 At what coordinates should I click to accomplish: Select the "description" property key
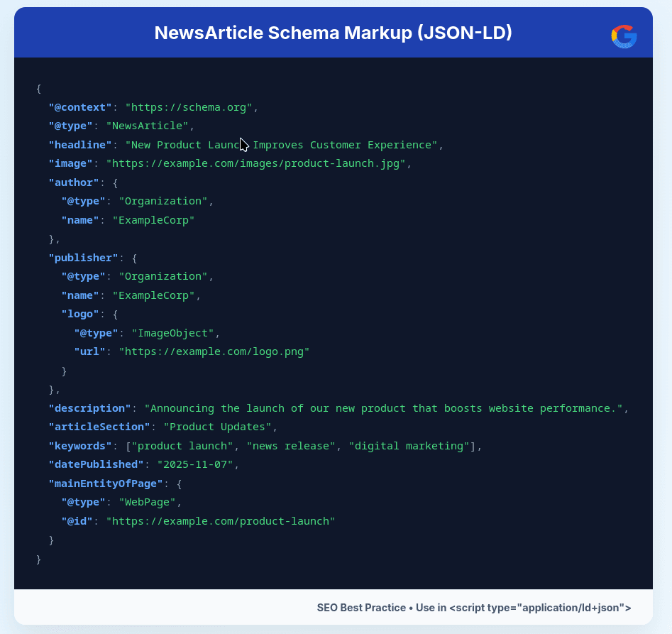(x=89, y=408)
